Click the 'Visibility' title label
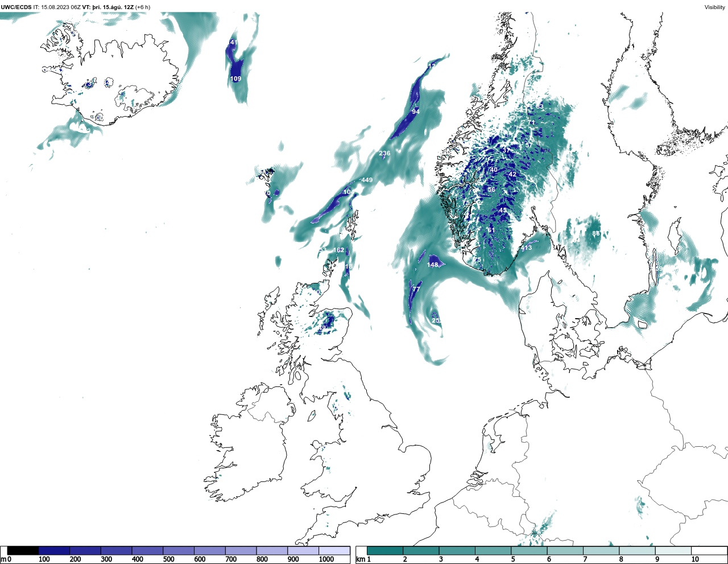This screenshot has height=564, width=728. click(715, 7)
